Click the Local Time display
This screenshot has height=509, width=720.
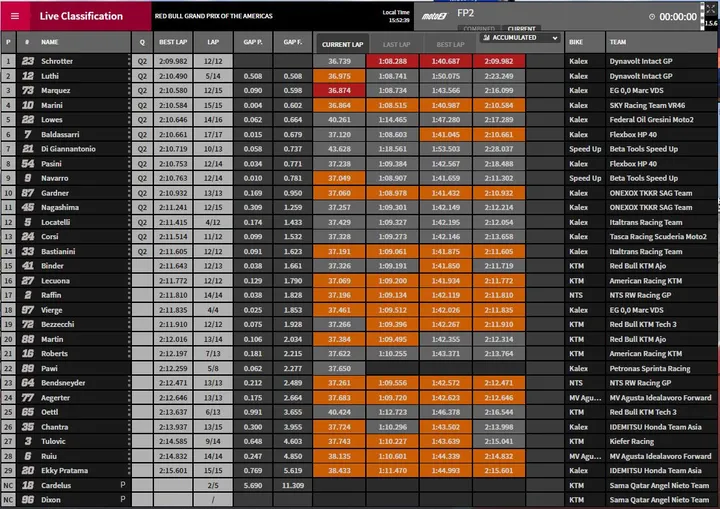(x=396, y=16)
